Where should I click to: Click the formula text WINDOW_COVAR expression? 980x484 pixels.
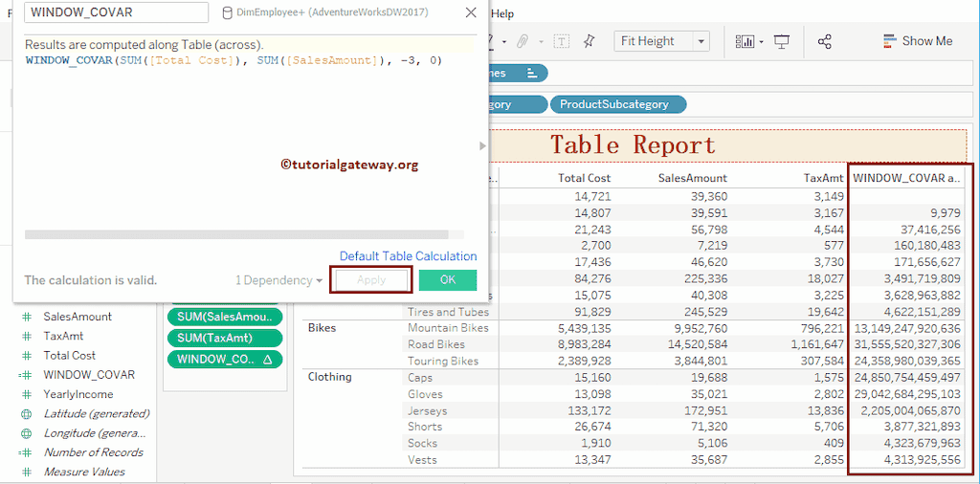[234, 60]
